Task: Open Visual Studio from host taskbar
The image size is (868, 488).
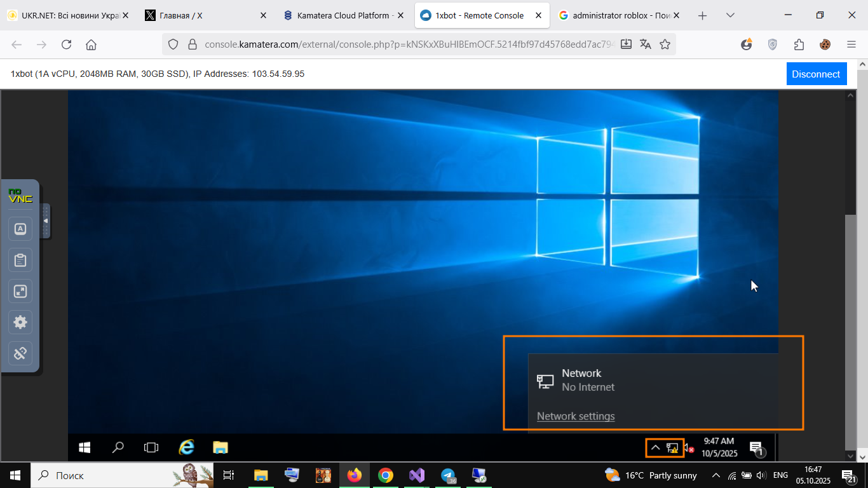Action: (416, 475)
